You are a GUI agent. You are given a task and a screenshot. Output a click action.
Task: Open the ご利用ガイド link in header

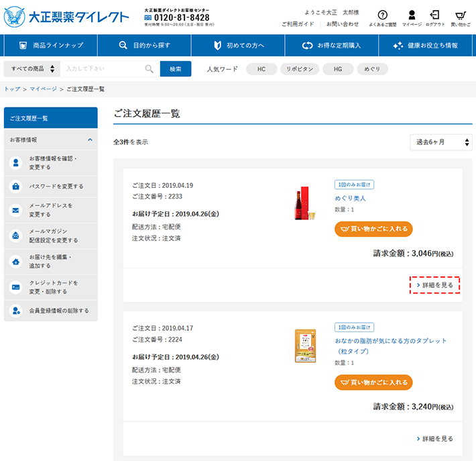(298, 24)
